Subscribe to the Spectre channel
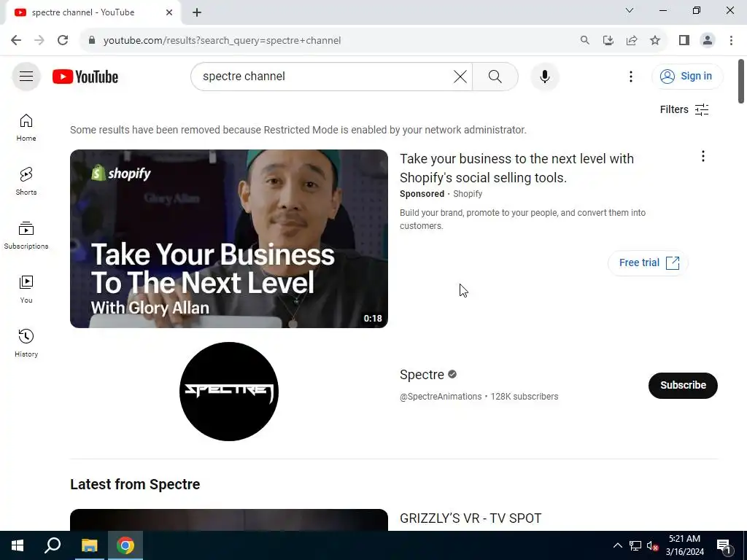 (x=683, y=385)
